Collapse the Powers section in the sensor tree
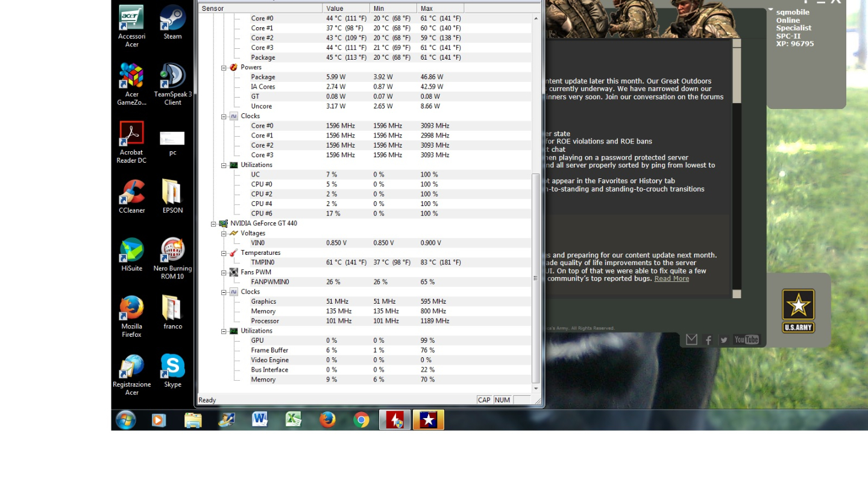Viewport: 868px width, 488px height. pos(224,67)
